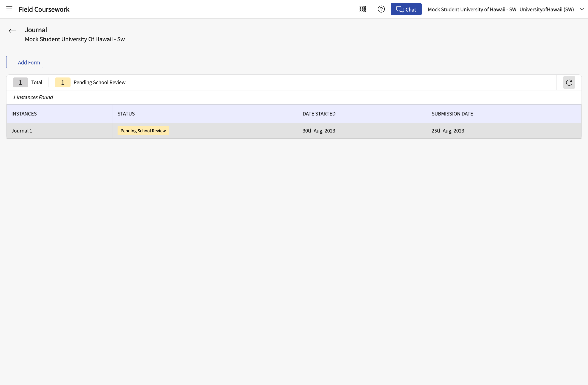Click the 1 Instances Found text
Viewport: 588px width, 385px height.
[33, 97]
